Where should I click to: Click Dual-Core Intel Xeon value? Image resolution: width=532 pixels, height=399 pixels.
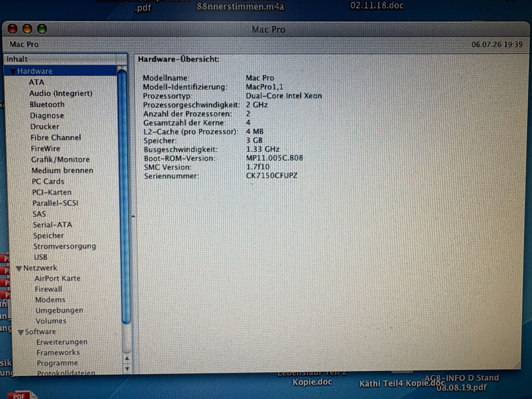(x=284, y=96)
